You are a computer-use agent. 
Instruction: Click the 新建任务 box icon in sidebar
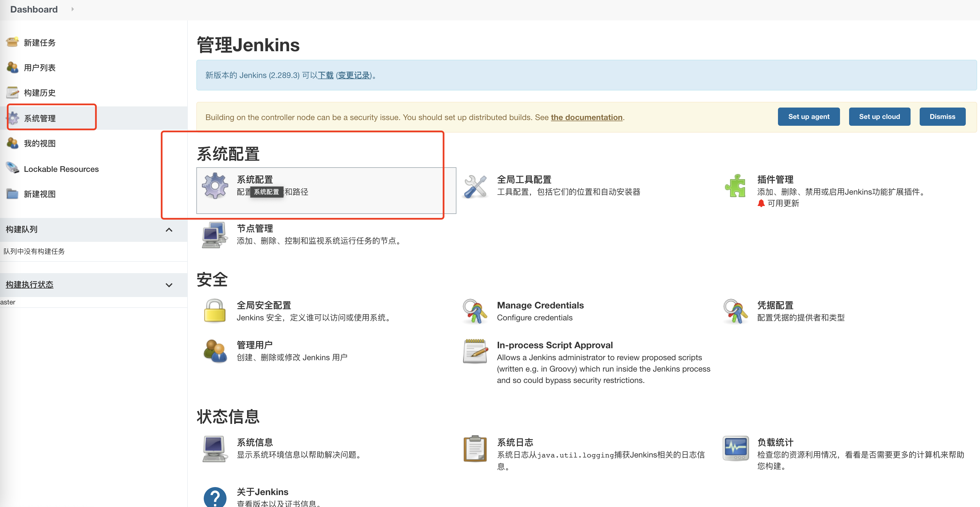[13, 42]
